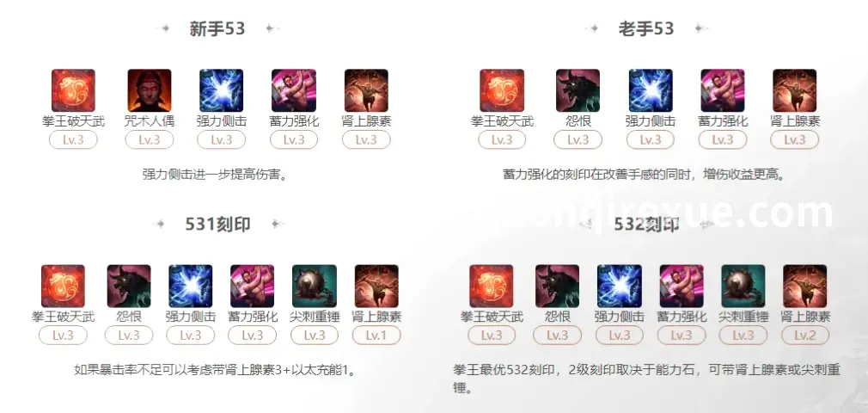Click 肾上腺素 icon under 新手53
Viewport: 868px width, 413px height.
tap(366, 91)
